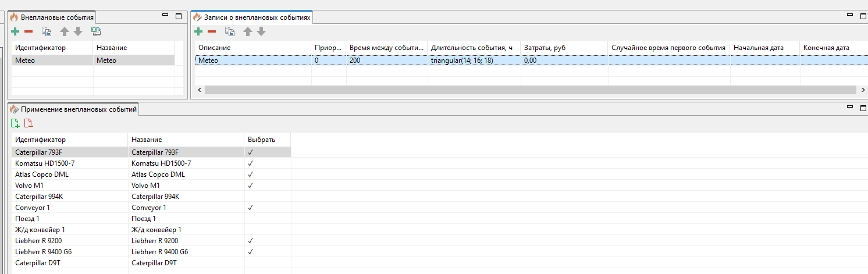868x274 pixels.
Task: Copy record icon in Записи о внеплановых событиях
Action: tap(230, 31)
